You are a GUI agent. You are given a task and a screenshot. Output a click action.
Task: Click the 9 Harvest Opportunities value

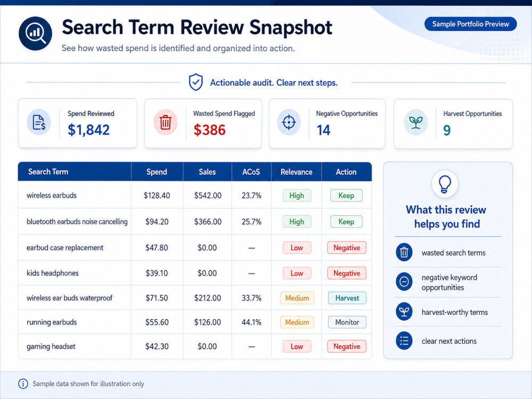coord(447,130)
